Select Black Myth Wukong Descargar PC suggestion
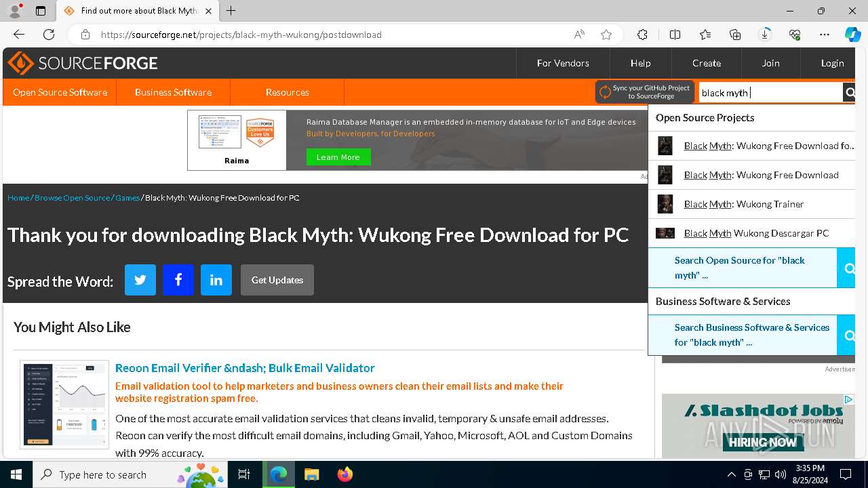Viewport: 868px width, 488px height. [751, 233]
